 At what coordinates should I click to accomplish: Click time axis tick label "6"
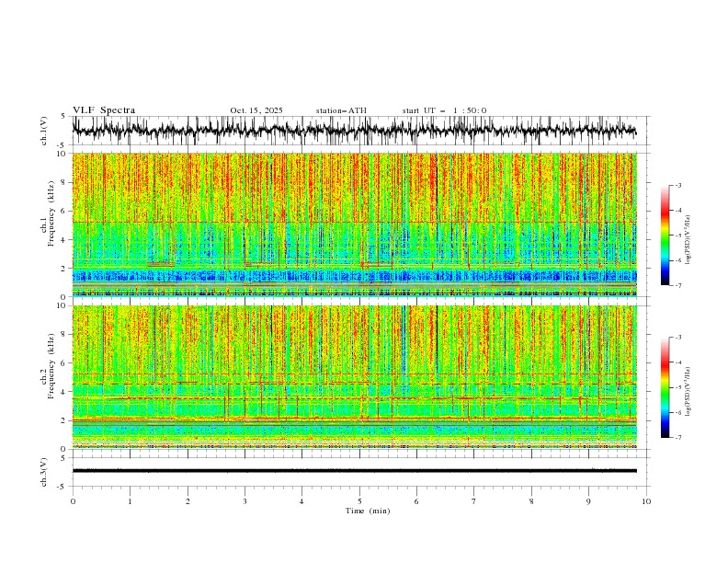pos(416,501)
